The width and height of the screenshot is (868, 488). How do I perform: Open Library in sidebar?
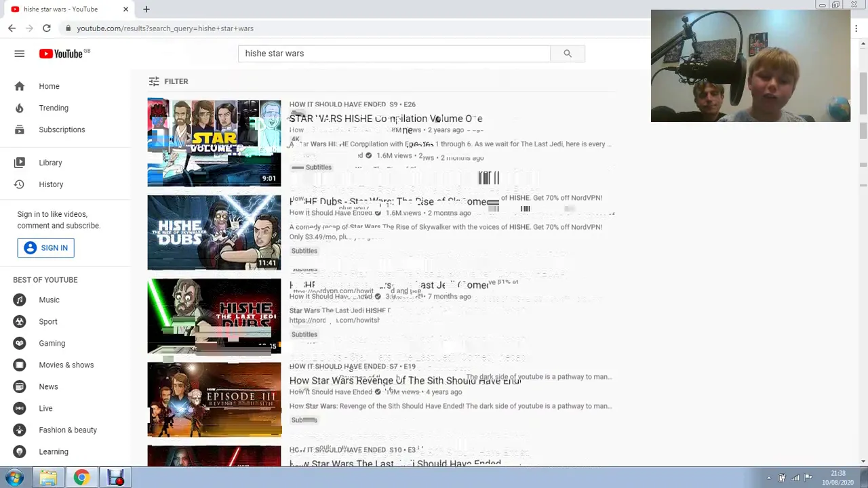point(50,163)
